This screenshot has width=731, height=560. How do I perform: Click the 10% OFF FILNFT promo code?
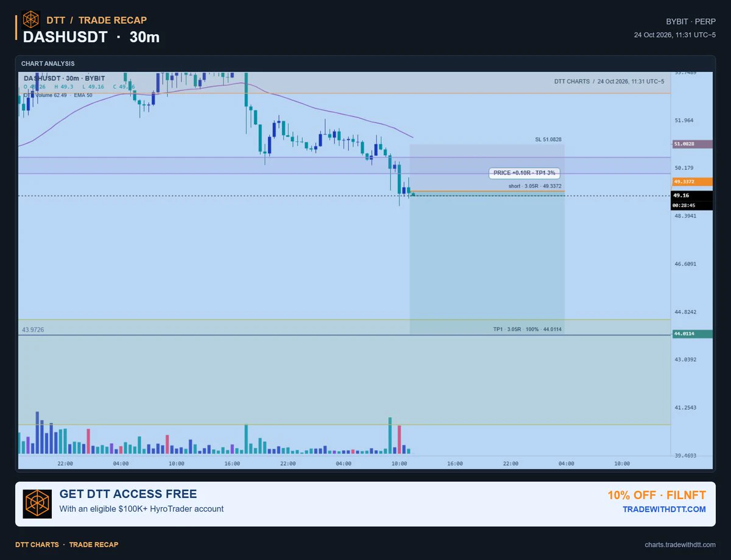[x=657, y=495]
